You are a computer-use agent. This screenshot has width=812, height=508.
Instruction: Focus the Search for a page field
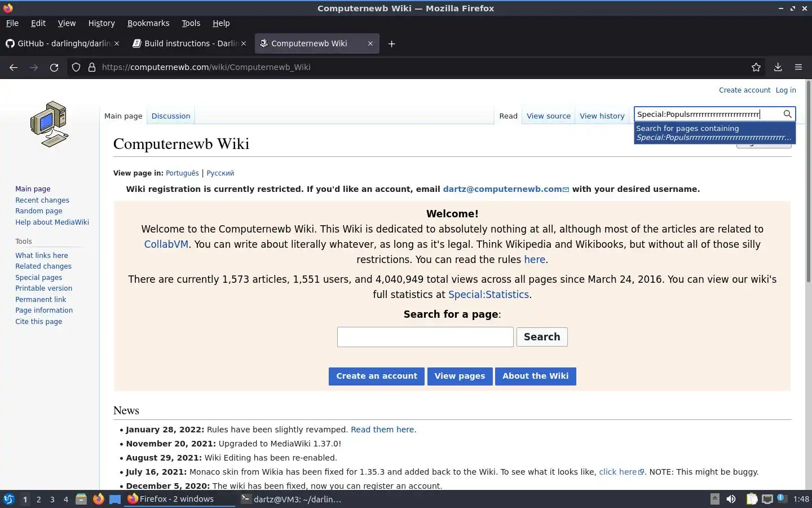click(x=425, y=337)
